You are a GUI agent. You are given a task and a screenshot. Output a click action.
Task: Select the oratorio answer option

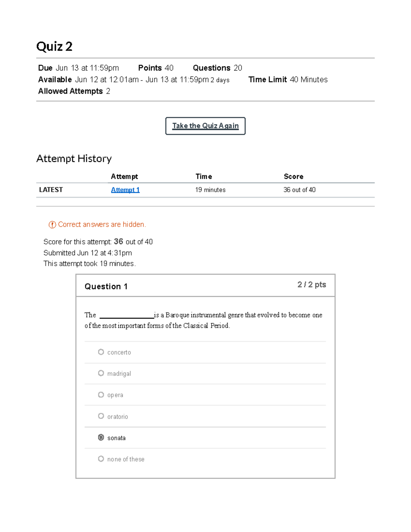(101, 416)
